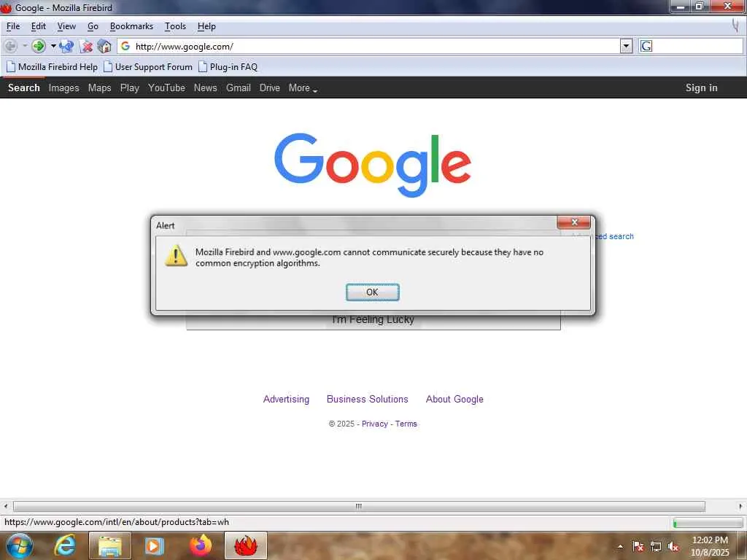Open Windows Media Player from taskbar
The height and width of the screenshot is (560, 747).
[x=154, y=545]
